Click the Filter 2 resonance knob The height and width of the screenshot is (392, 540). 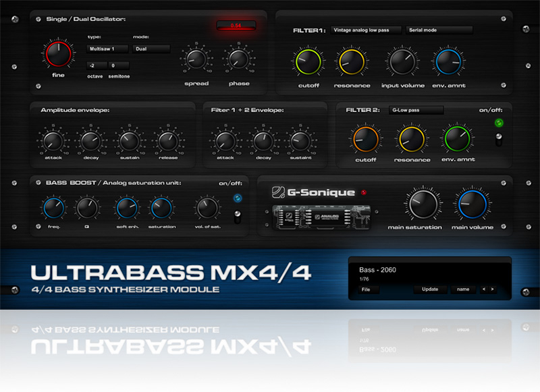tap(412, 140)
